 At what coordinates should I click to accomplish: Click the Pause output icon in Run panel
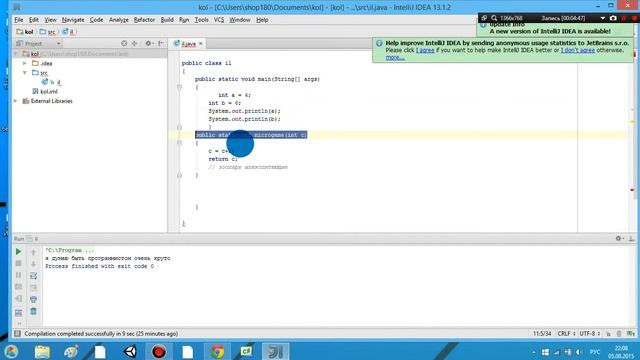(x=18, y=275)
